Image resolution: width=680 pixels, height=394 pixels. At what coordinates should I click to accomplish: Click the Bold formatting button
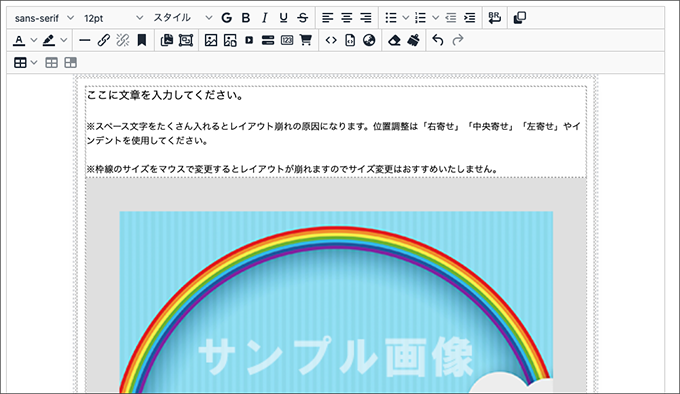click(246, 18)
